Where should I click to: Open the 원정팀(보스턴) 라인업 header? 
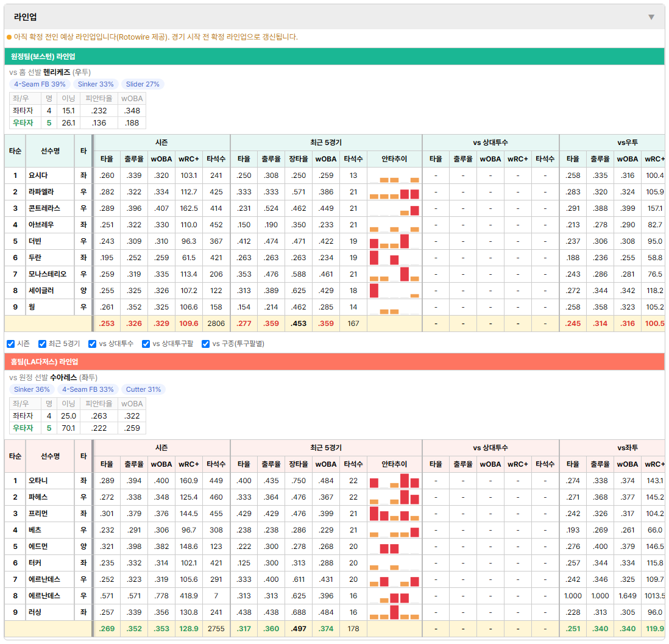pyautogui.click(x=334, y=56)
